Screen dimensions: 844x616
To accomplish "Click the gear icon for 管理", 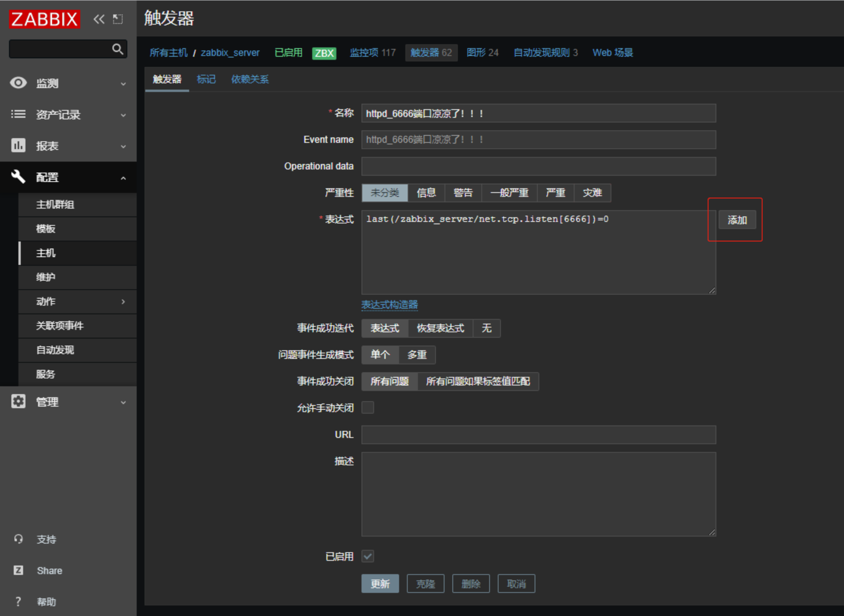I will pyautogui.click(x=18, y=402).
